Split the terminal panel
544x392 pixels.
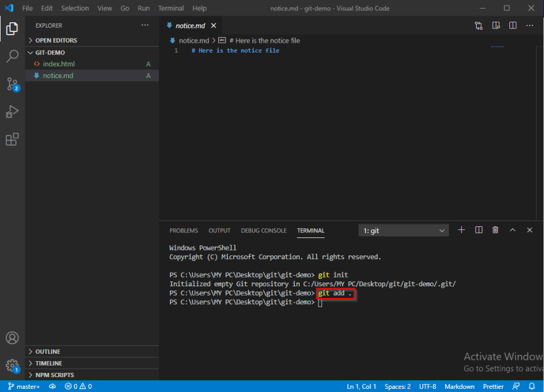click(478, 230)
